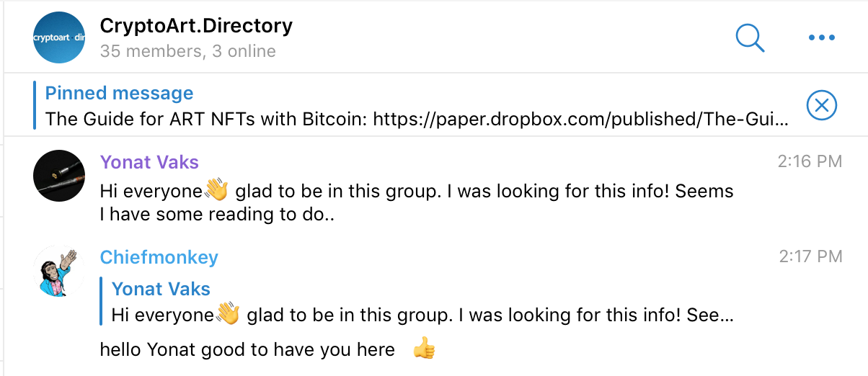Click the CryptoArt.Directory group title
868x376 pixels.
196,26
